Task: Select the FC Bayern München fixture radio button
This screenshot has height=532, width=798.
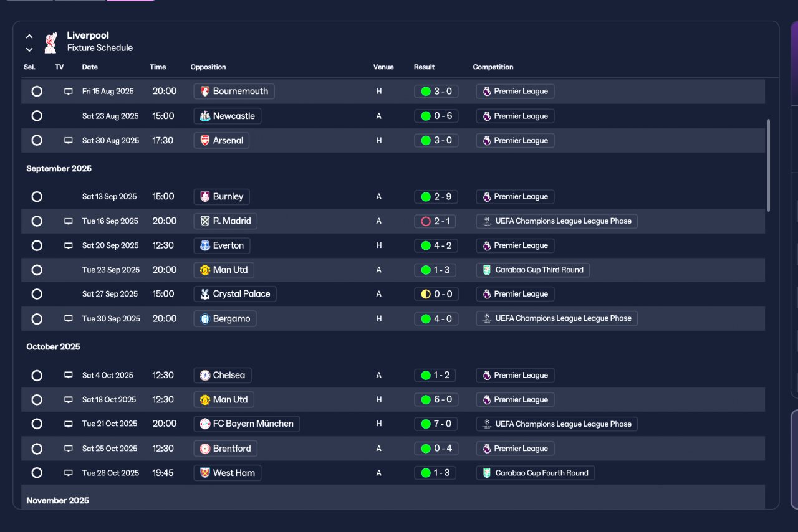Action: click(37, 424)
